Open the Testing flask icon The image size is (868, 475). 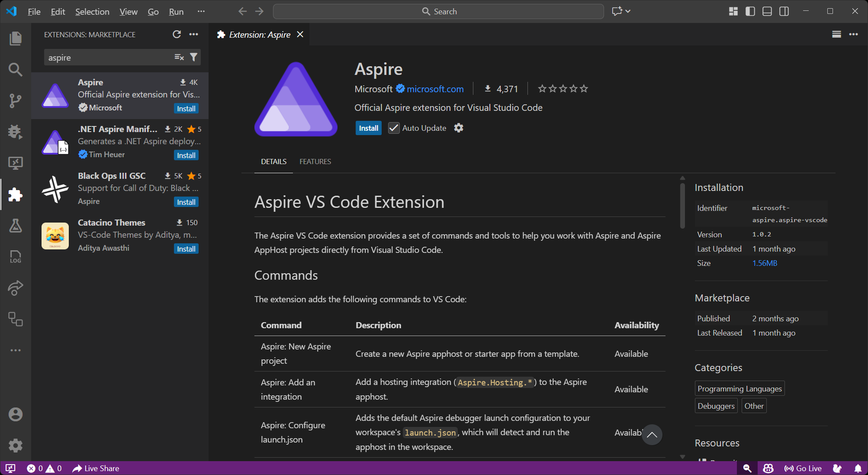point(16,226)
